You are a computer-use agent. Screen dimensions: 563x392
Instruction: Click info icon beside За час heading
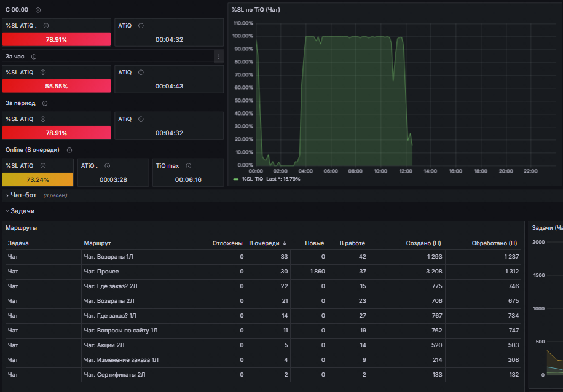(34, 57)
